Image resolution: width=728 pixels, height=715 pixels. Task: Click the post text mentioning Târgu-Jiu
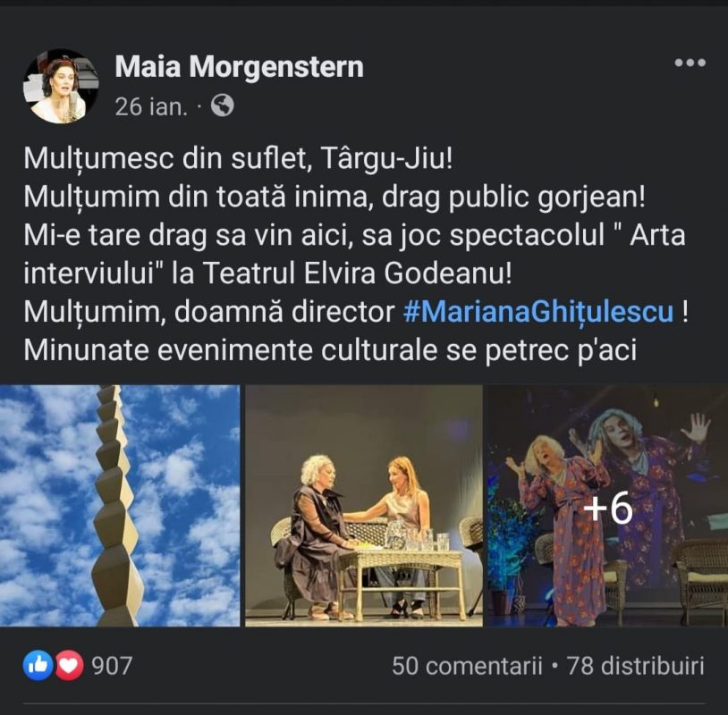pos(238,158)
